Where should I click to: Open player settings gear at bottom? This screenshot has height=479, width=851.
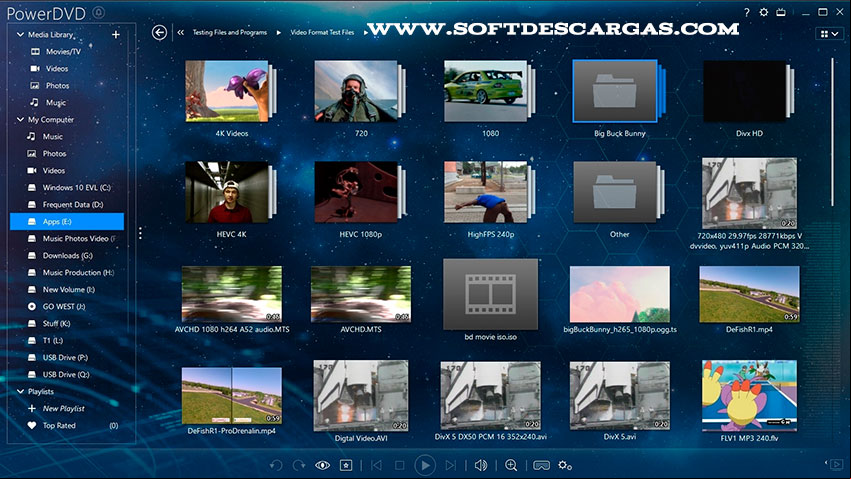tap(564, 465)
